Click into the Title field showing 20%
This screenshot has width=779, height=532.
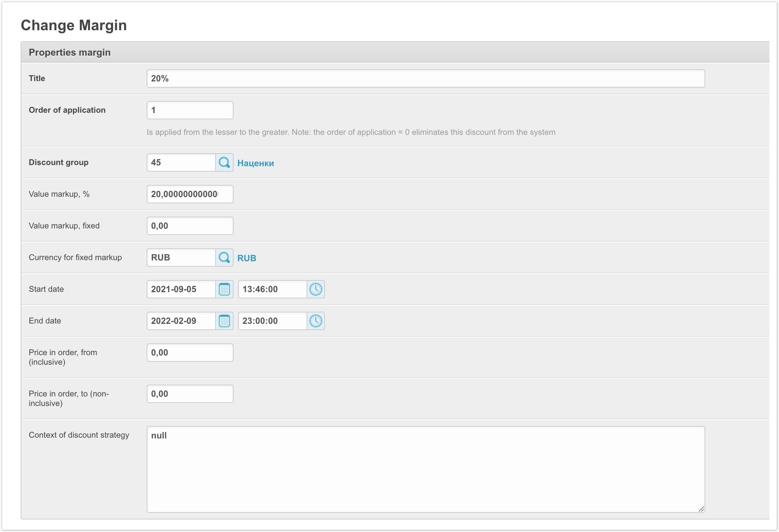(x=425, y=78)
